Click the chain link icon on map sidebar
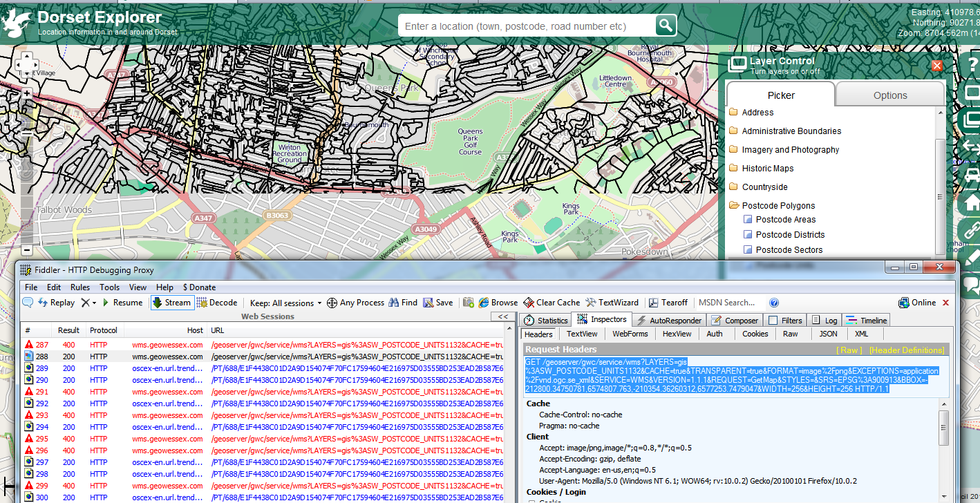 [x=972, y=230]
